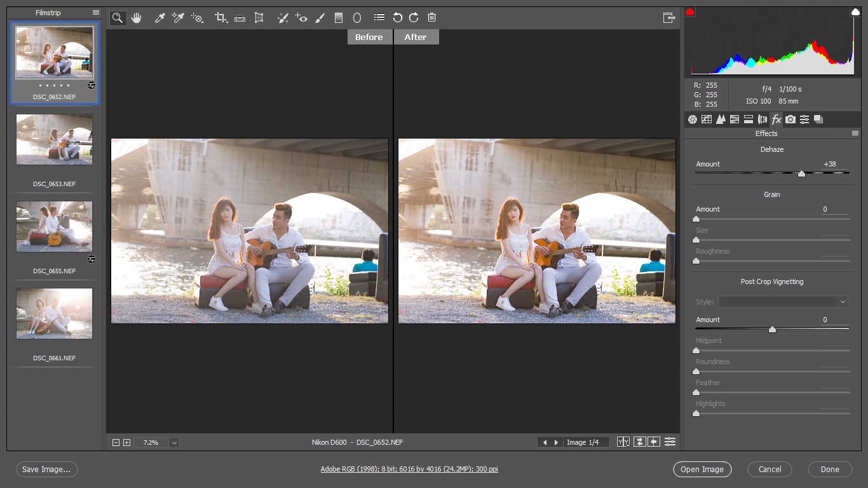868x488 pixels.
Task: Activate the Spot Removal brush
Action: (x=283, y=18)
